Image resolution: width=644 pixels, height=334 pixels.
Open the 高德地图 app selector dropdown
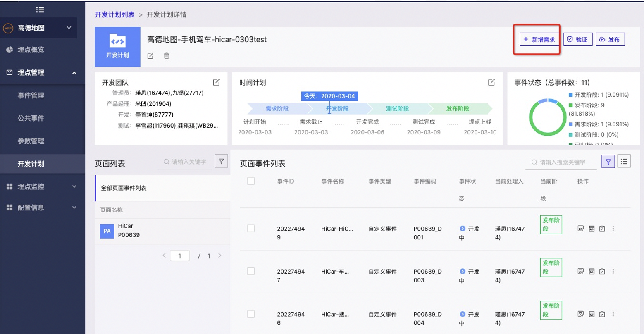pos(38,28)
